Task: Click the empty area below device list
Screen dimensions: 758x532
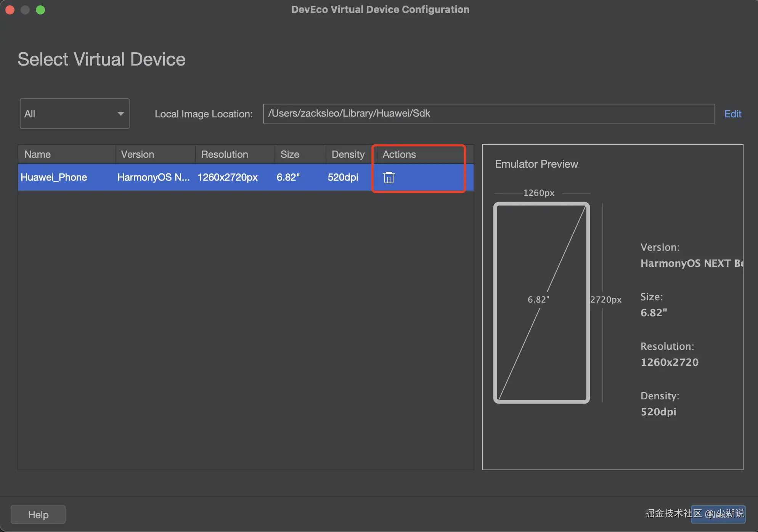Action: point(246,329)
